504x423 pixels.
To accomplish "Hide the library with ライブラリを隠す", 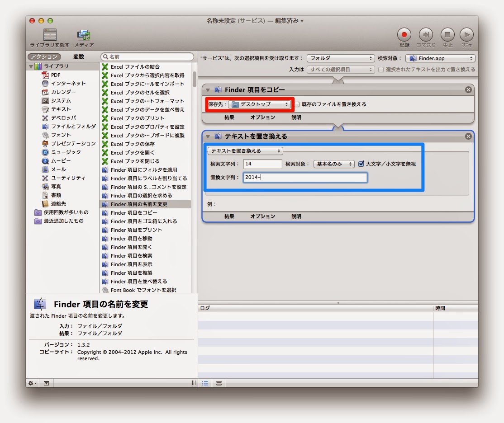I will pos(50,38).
